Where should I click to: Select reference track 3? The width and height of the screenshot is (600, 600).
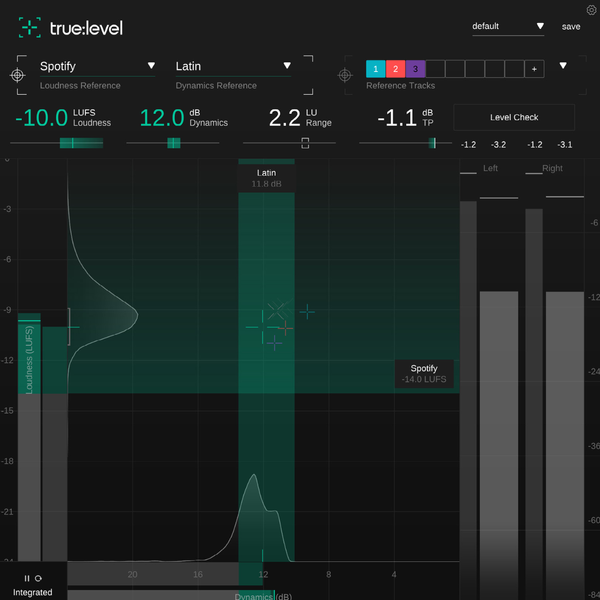click(x=415, y=69)
